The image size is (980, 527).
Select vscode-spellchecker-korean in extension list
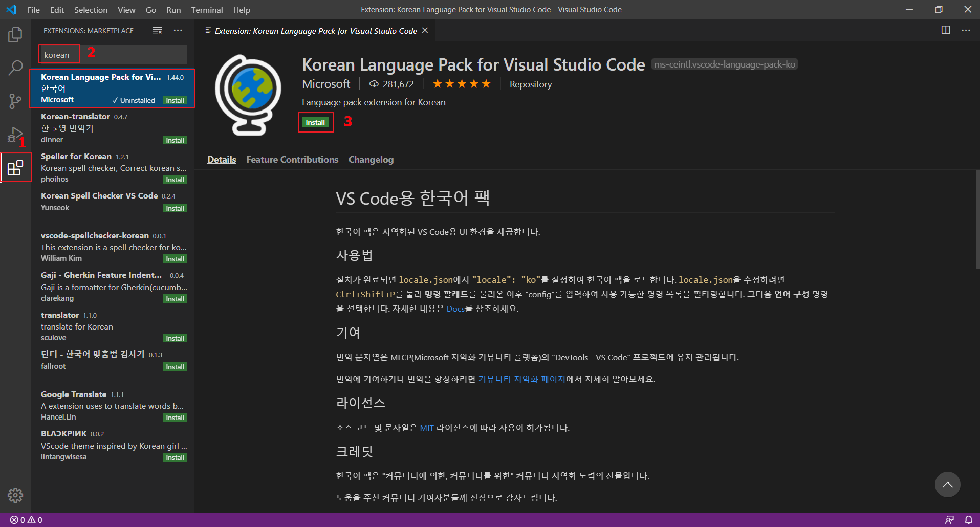tap(113, 247)
